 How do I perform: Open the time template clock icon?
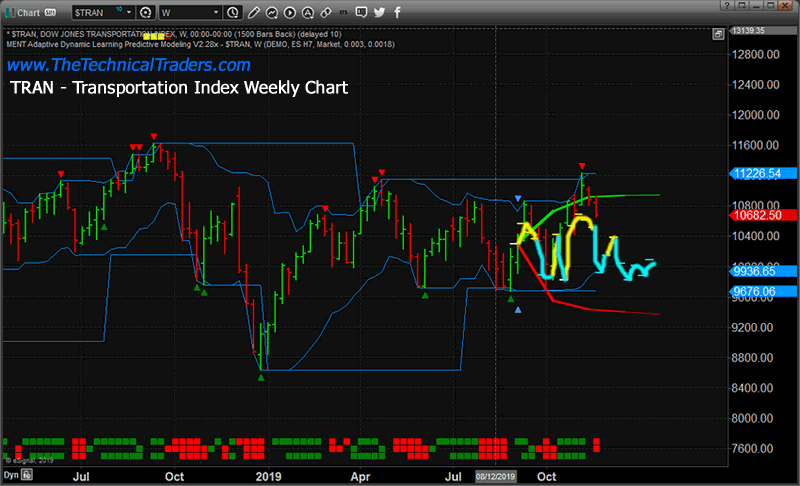click(x=233, y=12)
